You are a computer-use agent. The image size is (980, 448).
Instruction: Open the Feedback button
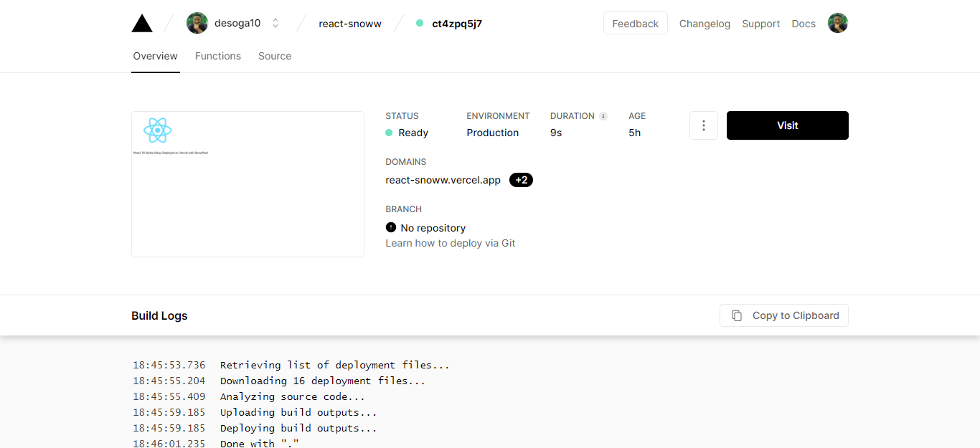tap(636, 23)
